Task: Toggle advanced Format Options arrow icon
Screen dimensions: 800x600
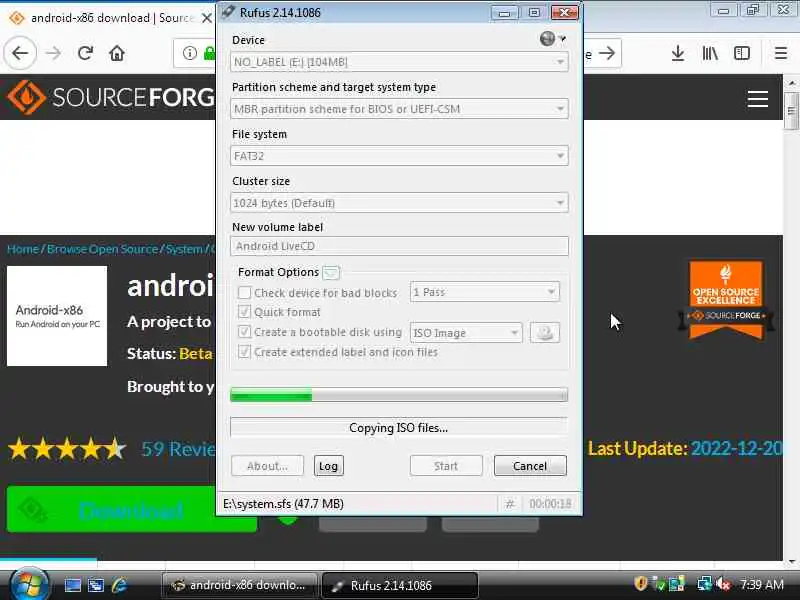Action: [331, 272]
